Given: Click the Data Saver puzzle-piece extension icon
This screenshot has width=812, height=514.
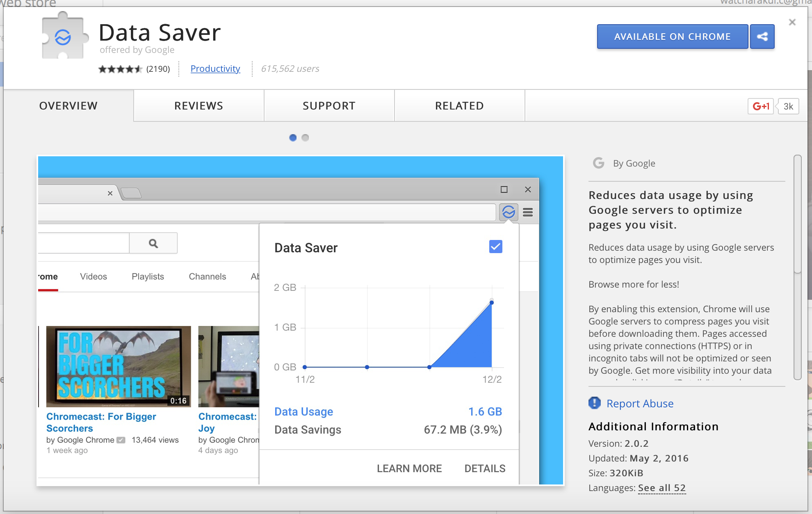Looking at the screenshot, I should point(65,36).
